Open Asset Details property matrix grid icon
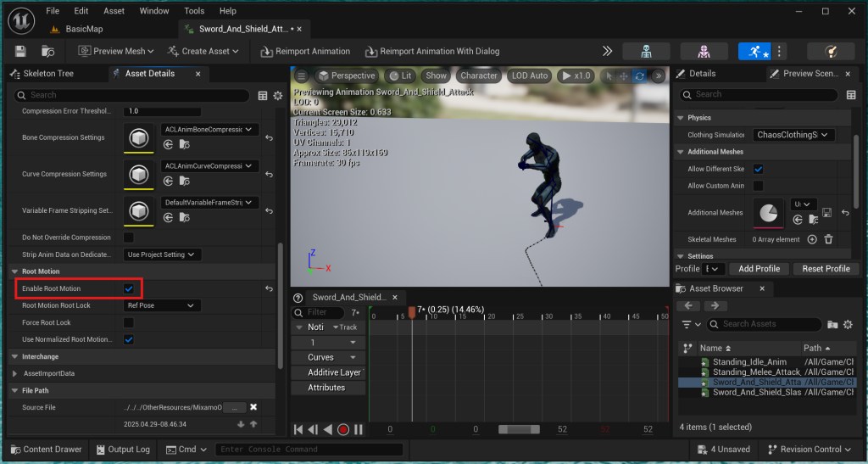This screenshot has height=464, width=868. point(263,96)
